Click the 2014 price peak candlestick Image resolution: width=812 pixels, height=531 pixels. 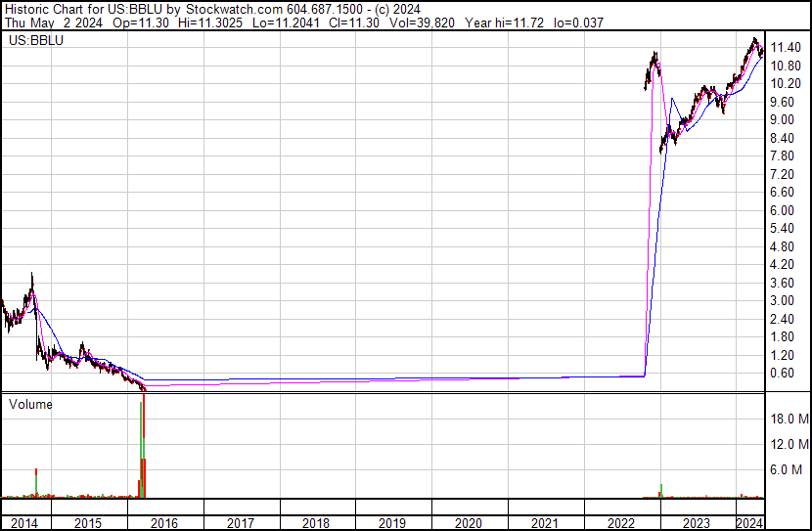[x=32, y=283]
